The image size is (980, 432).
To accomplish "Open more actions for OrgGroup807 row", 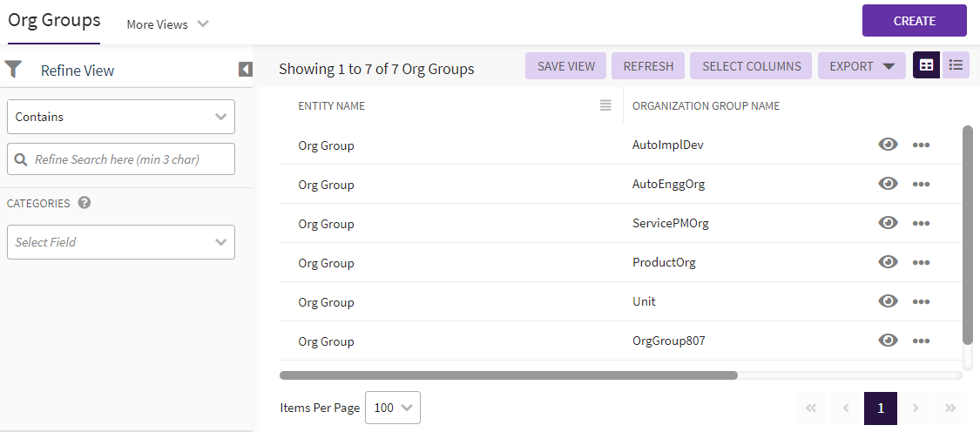I will click(921, 341).
